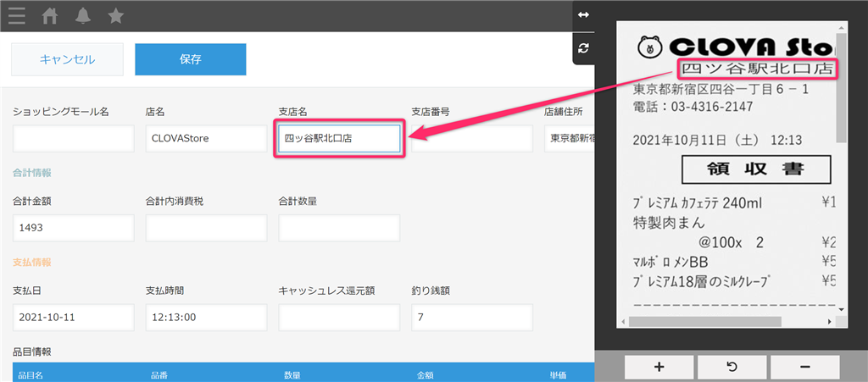868x382 pixels.
Task: Toggle the horizontal expand arrows icon
Action: point(583,15)
